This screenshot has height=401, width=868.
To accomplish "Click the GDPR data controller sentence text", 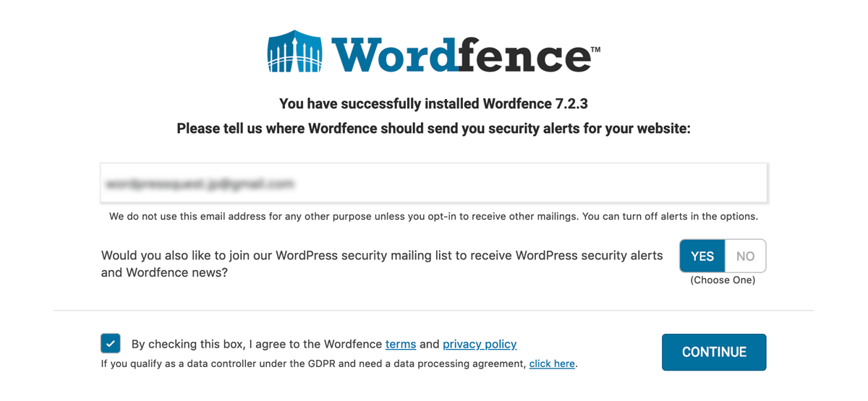I will coord(314,363).
